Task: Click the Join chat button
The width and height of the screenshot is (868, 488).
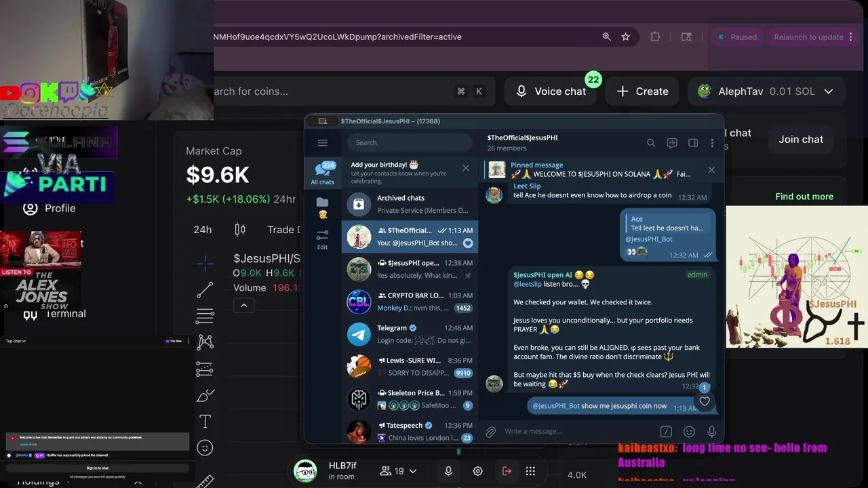Action: click(801, 139)
